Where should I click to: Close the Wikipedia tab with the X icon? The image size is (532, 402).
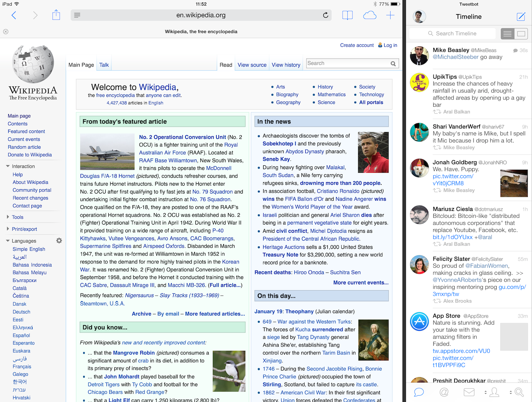(6, 31)
